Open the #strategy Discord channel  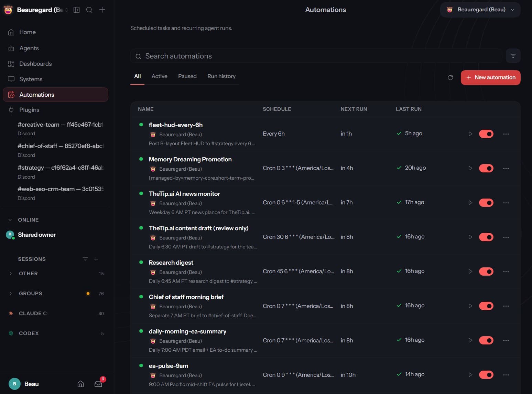(x=61, y=172)
